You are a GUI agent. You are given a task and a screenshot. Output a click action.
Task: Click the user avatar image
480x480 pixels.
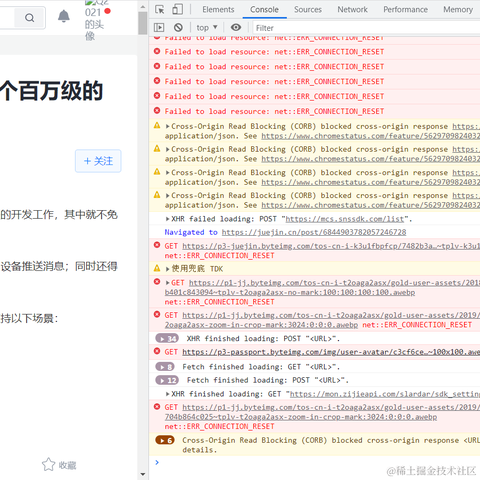point(94,20)
